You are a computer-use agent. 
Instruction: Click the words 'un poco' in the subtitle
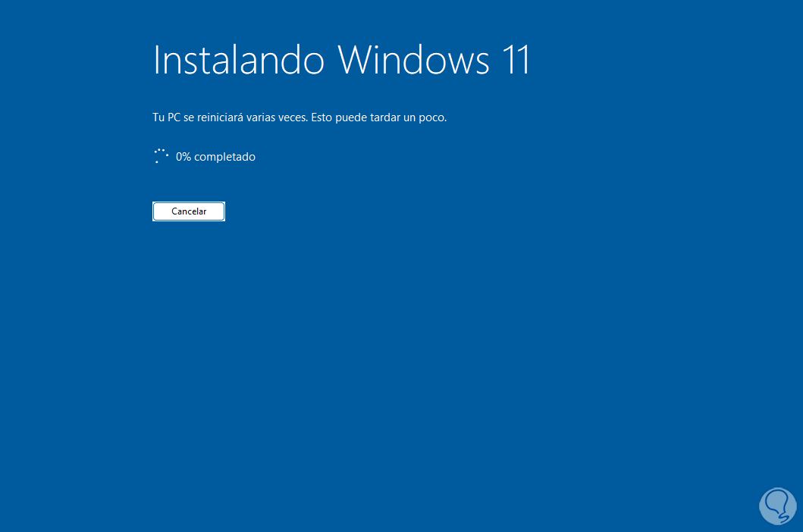[x=425, y=117]
